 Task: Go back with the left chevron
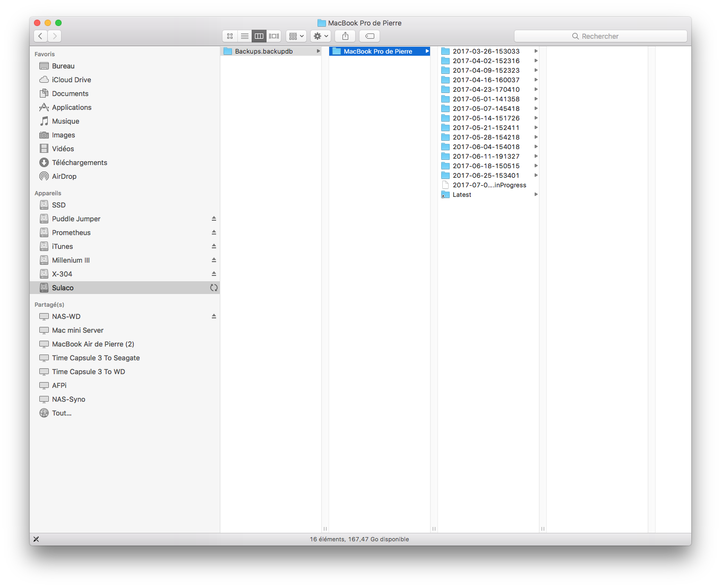click(x=41, y=36)
